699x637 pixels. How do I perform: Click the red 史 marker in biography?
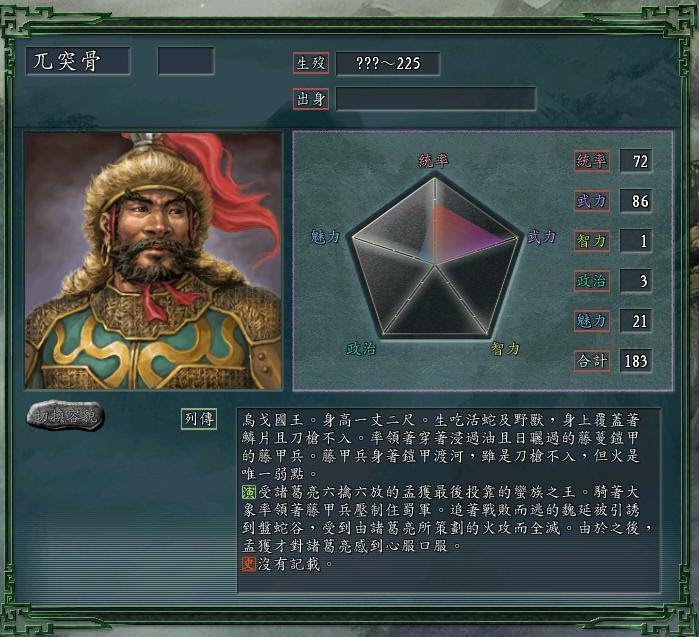(248, 564)
